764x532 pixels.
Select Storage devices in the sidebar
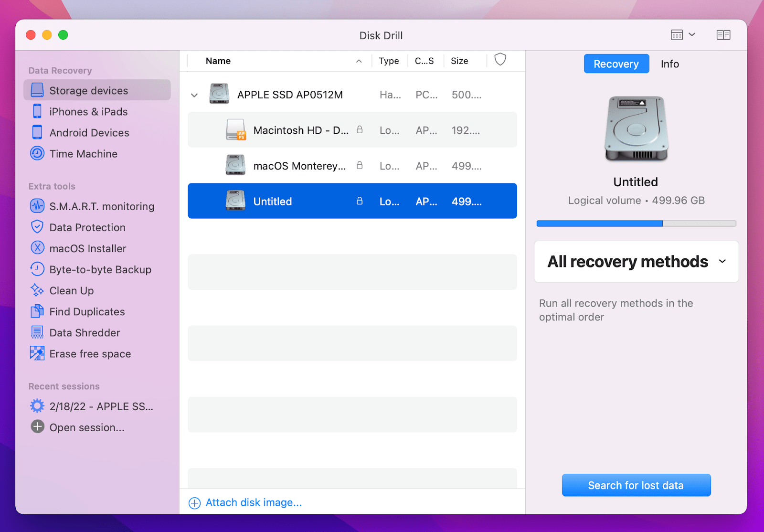[x=97, y=90]
